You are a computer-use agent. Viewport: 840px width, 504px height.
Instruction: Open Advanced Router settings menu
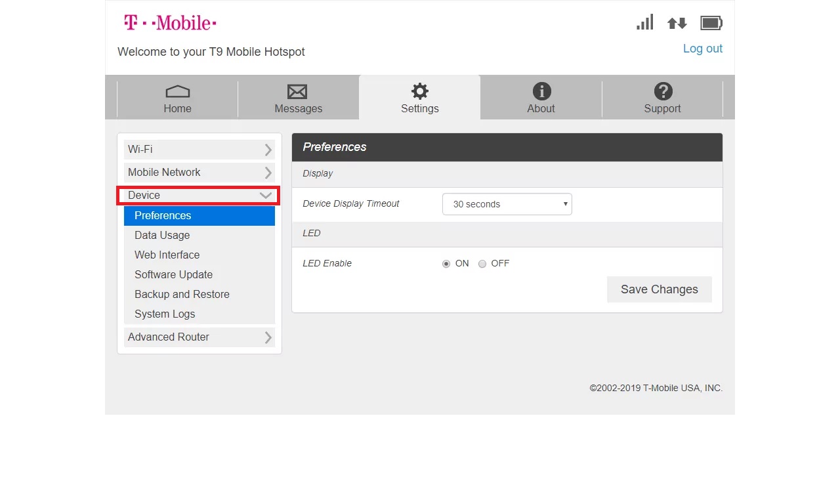[199, 337]
